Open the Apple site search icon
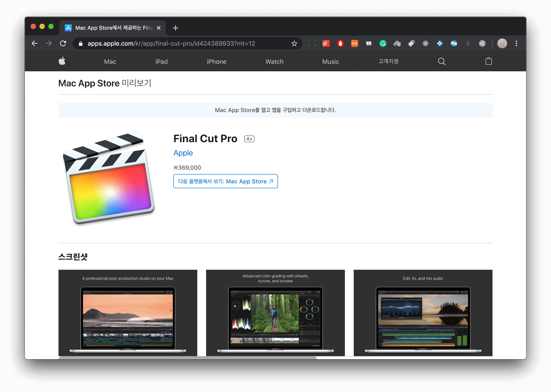 pyautogui.click(x=441, y=61)
